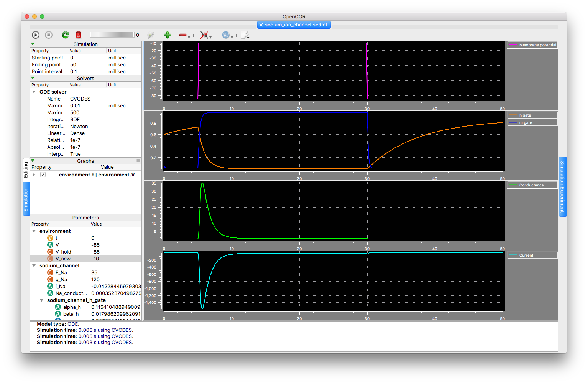Expand the environment.t graph property row

[x=34, y=175]
